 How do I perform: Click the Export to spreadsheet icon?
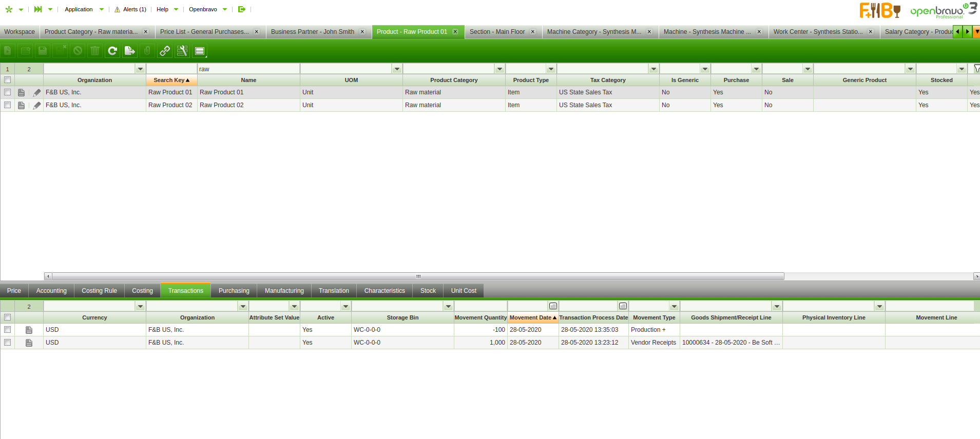(x=130, y=51)
